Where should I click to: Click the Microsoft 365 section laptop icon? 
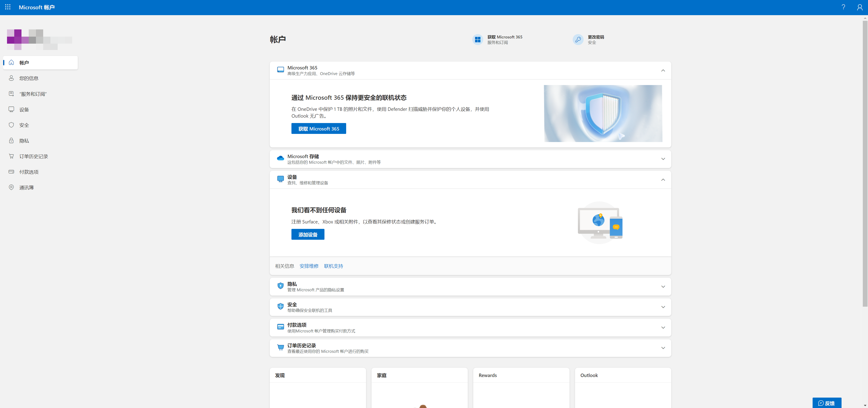pyautogui.click(x=280, y=70)
